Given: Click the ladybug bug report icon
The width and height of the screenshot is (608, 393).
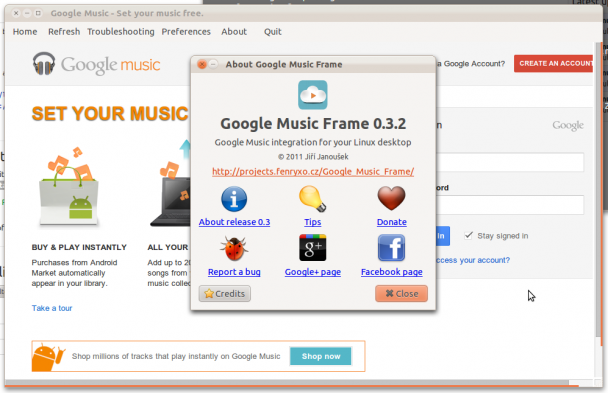Looking at the screenshot, I should (x=234, y=248).
